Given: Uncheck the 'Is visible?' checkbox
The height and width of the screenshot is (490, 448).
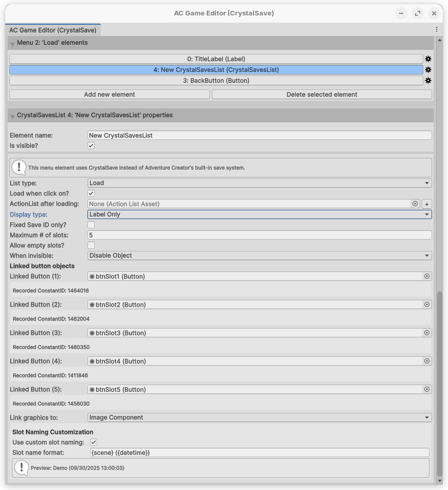Looking at the screenshot, I should [91, 146].
